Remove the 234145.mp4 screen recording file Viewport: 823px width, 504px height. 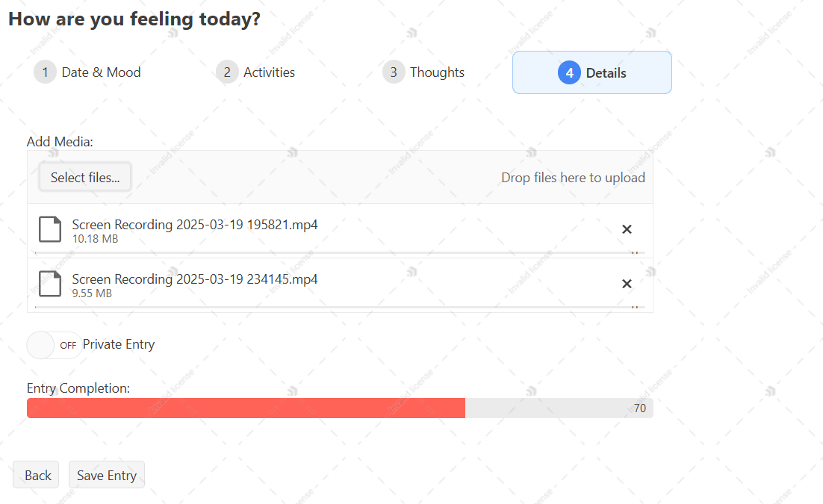[627, 284]
